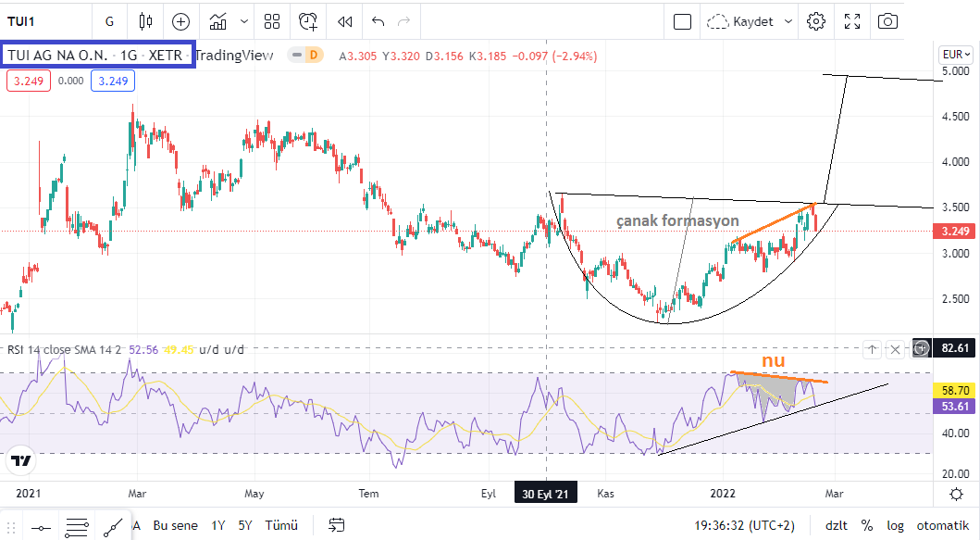
Task: Toggle dzlt adjusted data option
Action: [x=837, y=525]
